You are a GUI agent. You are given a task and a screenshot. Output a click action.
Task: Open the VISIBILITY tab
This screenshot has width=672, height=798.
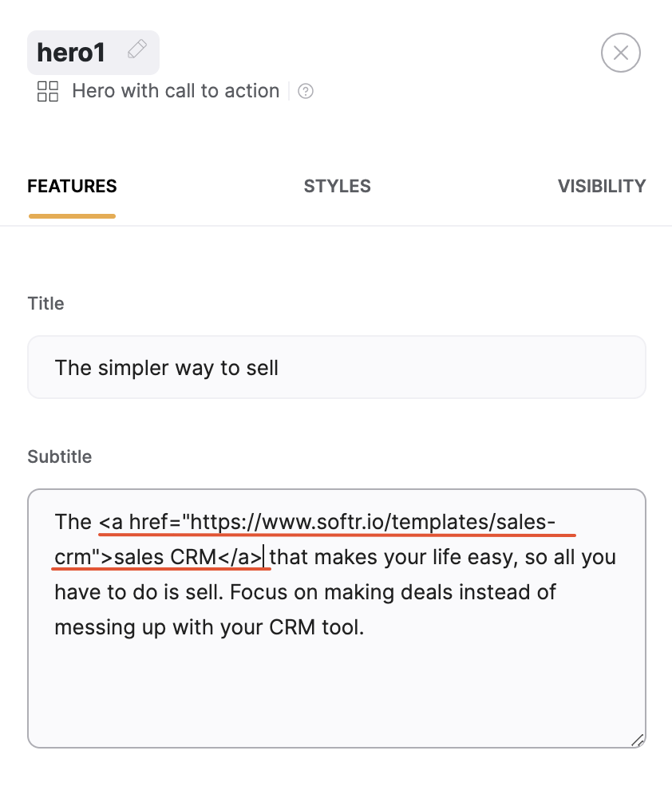pyautogui.click(x=602, y=186)
